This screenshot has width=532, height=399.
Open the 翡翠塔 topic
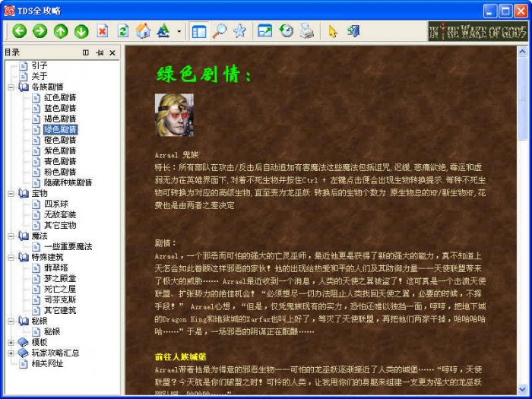[x=56, y=268]
